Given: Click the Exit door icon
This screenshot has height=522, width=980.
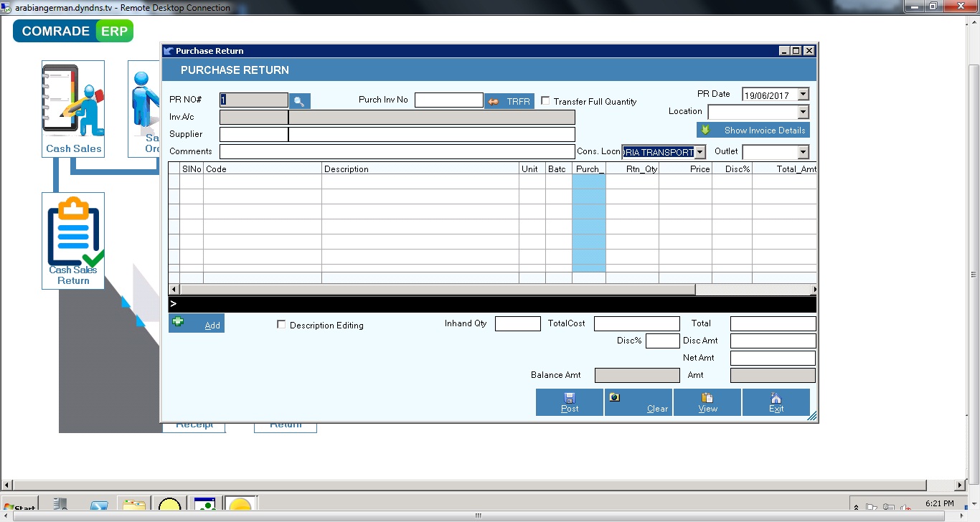Looking at the screenshot, I should [x=776, y=397].
